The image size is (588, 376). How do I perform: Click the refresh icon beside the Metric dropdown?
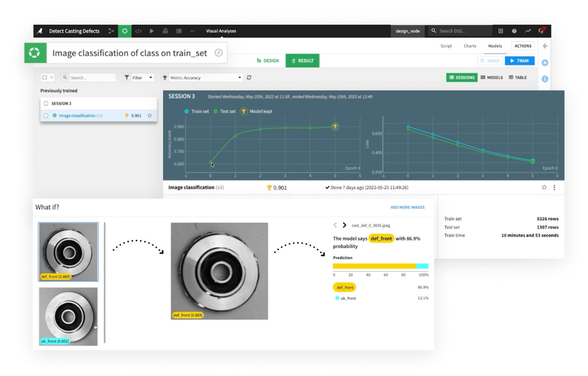[249, 77]
